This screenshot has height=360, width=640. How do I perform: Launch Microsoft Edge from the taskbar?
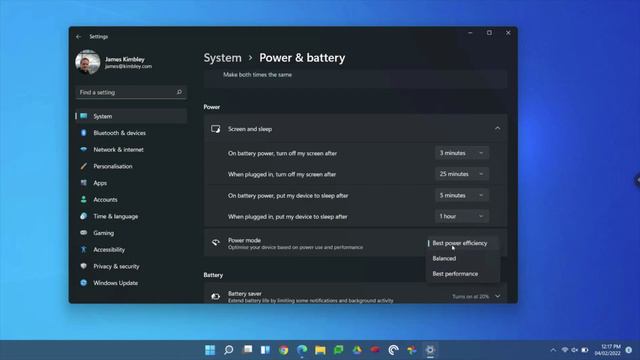(x=302, y=350)
